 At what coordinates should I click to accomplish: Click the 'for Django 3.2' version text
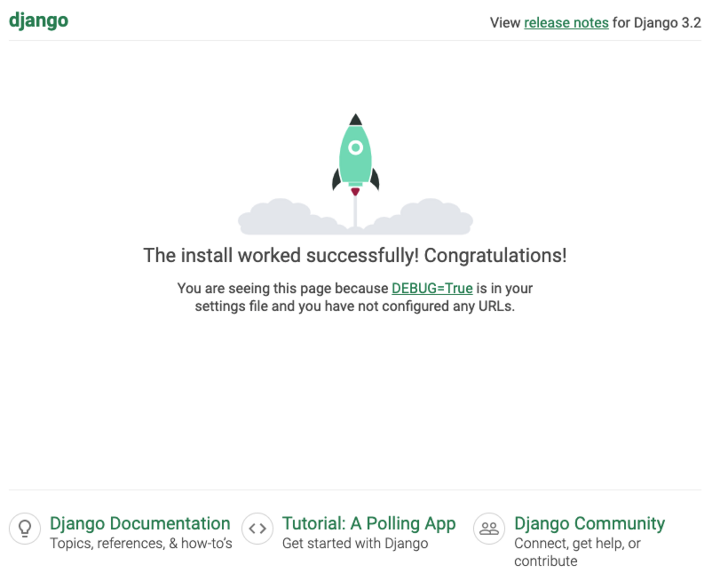tap(656, 23)
